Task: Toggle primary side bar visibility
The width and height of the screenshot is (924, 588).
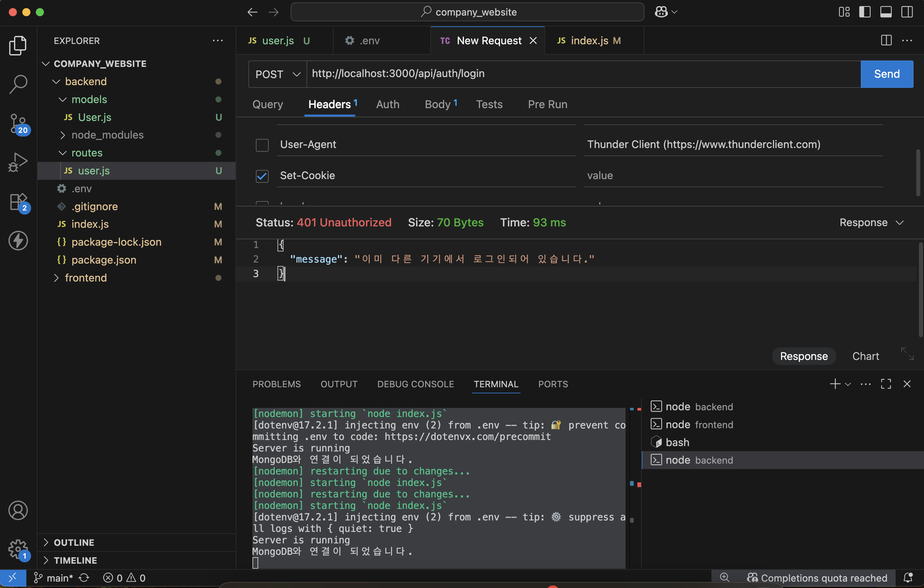Action: (865, 12)
